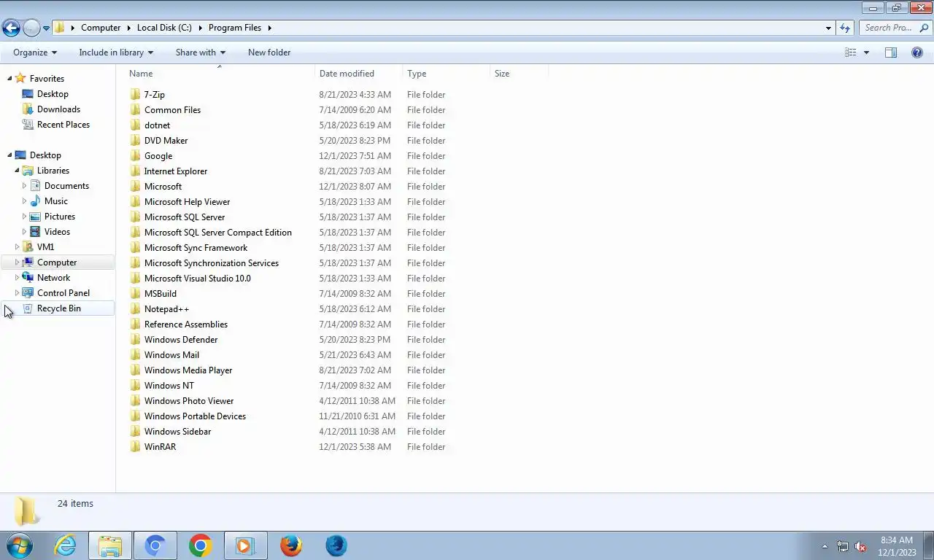
Task: Sort by the Name column header
Action: click(x=219, y=74)
